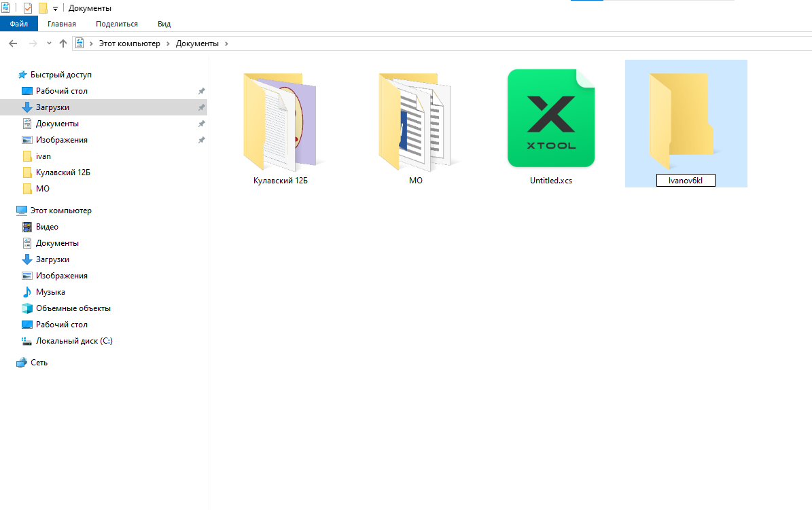Click the Properties quick access toolbar icon
The width and height of the screenshot is (812, 510).
tap(28, 8)
